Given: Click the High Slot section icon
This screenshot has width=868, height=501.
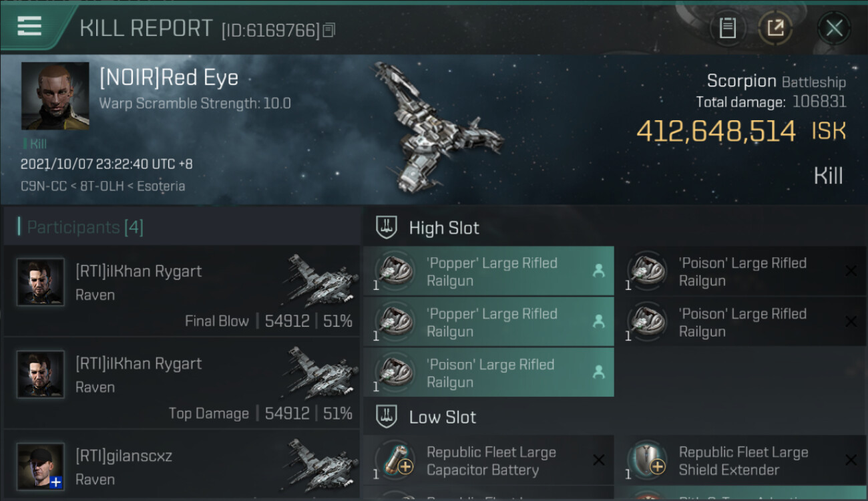Looking at the screenshot, I should (387, 228).
